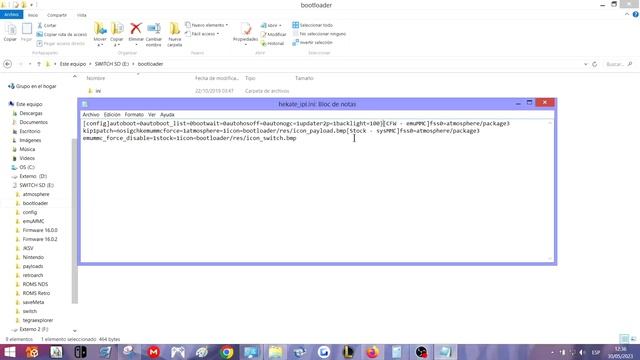Click the Cambiar nombre rename icon

click(154, 29)
